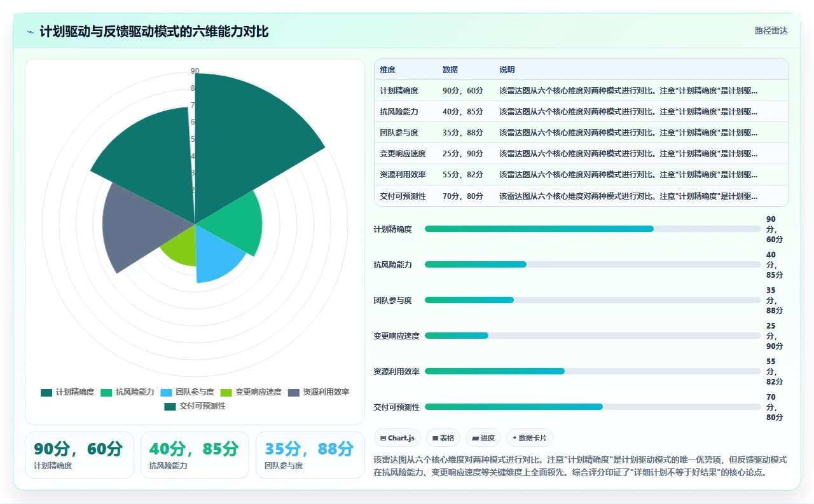Click the 维度 column header
The image size is (814, 504).
(388, 70)
